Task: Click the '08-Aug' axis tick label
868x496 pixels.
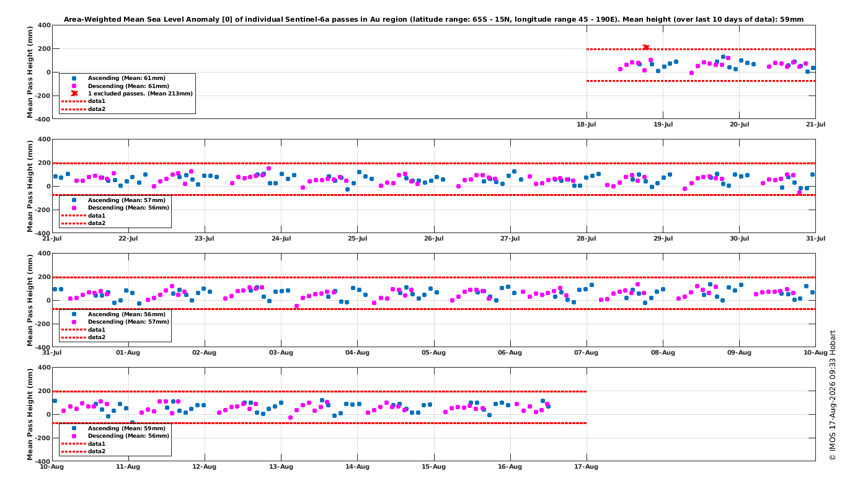Action: click(663, 353)
